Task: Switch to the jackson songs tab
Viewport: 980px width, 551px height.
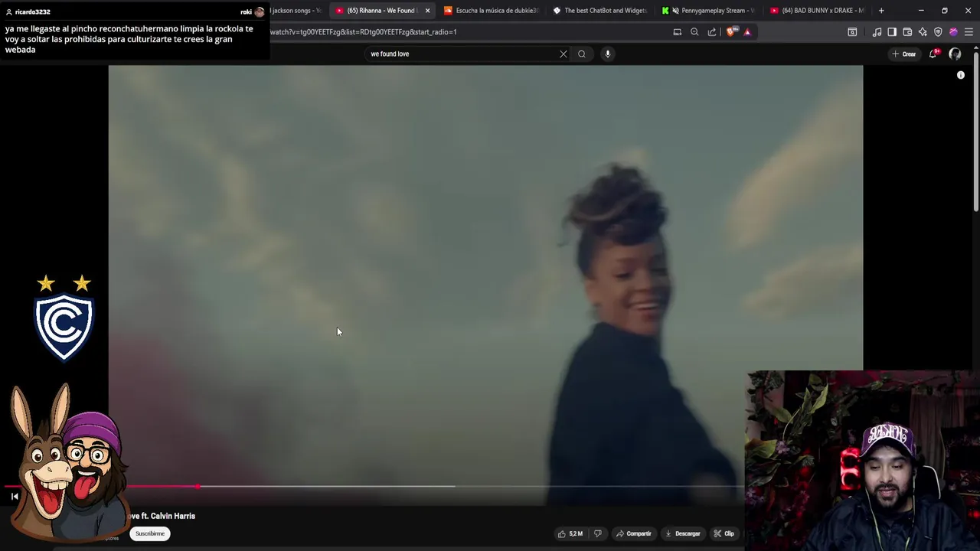Action: [297, 11]
